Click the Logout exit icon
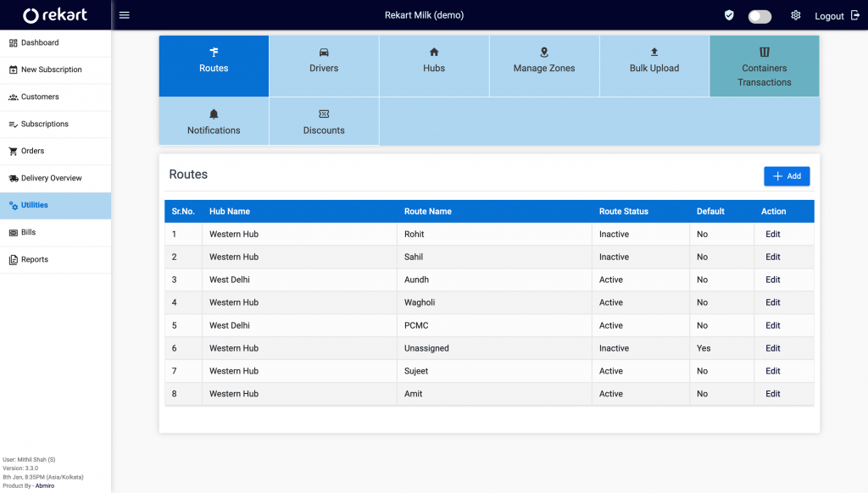The height and width of the screenshot is (493, 868). [855, 15]
